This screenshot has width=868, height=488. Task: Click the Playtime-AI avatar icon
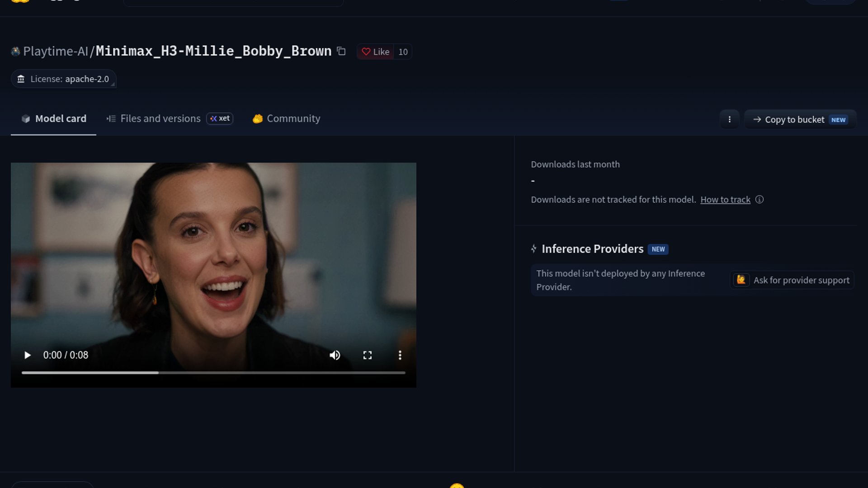(x=15, y=52)
